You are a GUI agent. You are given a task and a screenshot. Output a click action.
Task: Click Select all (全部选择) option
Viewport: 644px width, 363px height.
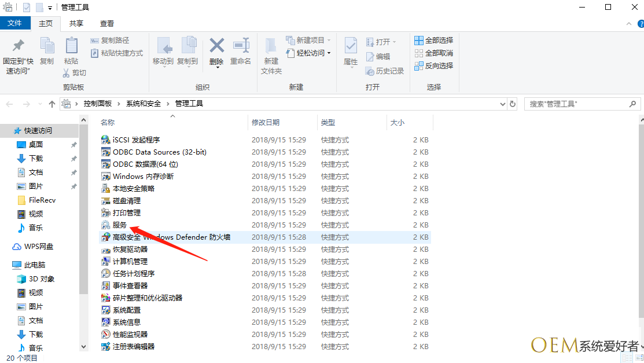click(434, 41)
